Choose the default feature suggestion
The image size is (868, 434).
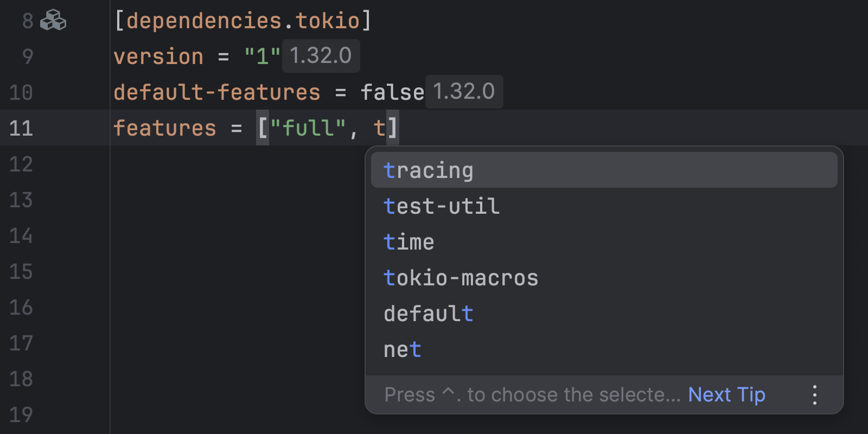point(429,314)
